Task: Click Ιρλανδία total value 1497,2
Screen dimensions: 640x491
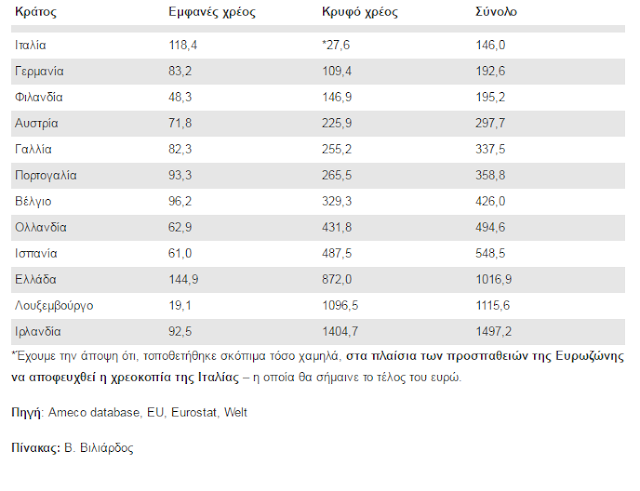Action: [493, 332]
